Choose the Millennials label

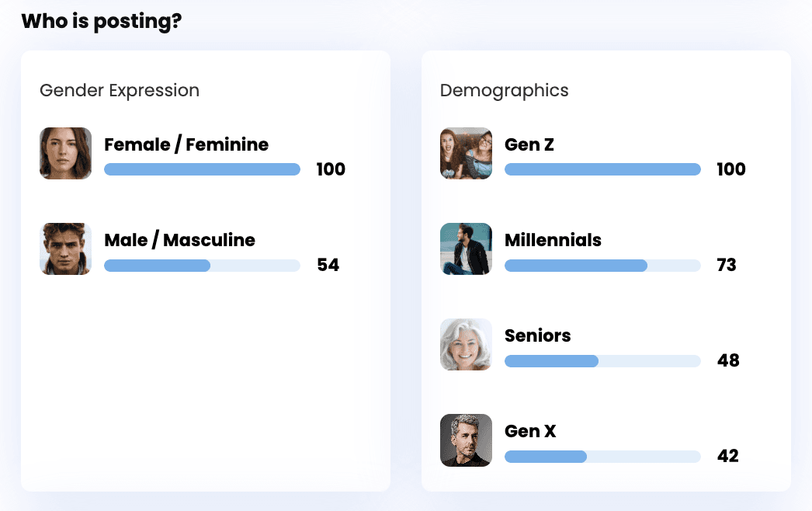pyautogui.click(x=553, y=240)
